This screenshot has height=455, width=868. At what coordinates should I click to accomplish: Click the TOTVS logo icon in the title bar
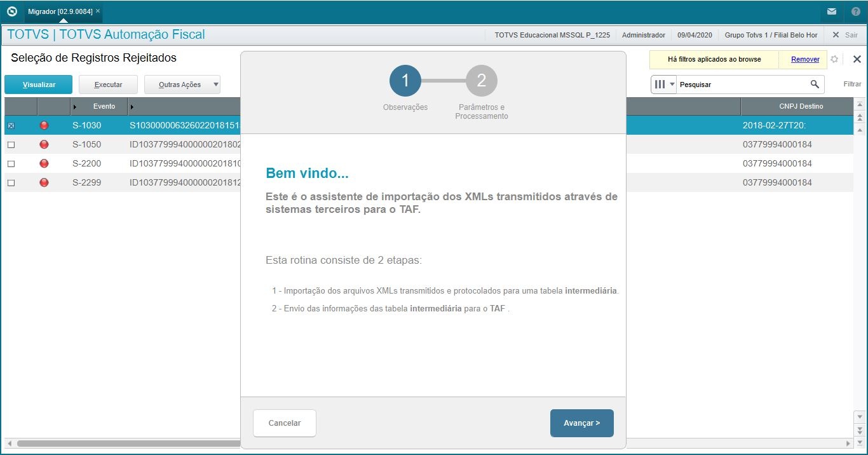tap(11, 11)
